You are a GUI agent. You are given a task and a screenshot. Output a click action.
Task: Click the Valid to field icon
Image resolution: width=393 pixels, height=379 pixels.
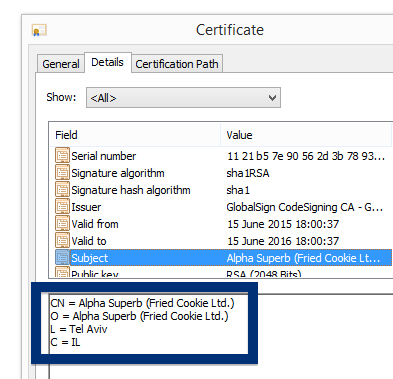[x=62, y=241]
